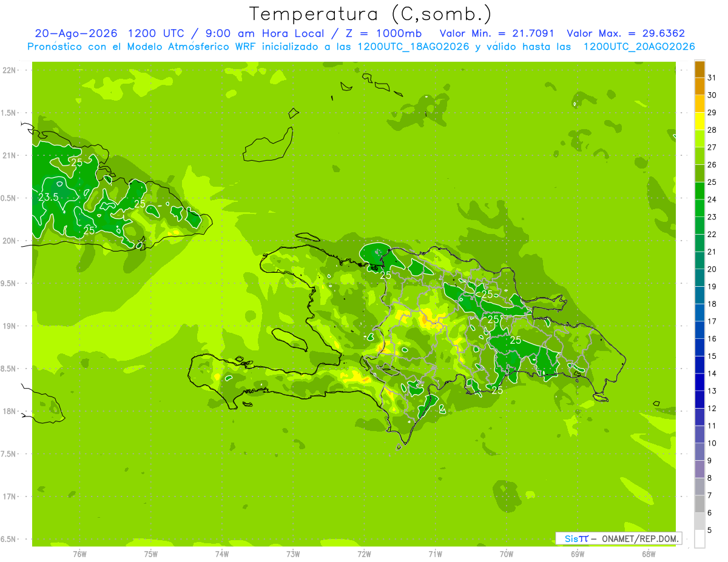Click the 71W longitude label

pos(435,554)
